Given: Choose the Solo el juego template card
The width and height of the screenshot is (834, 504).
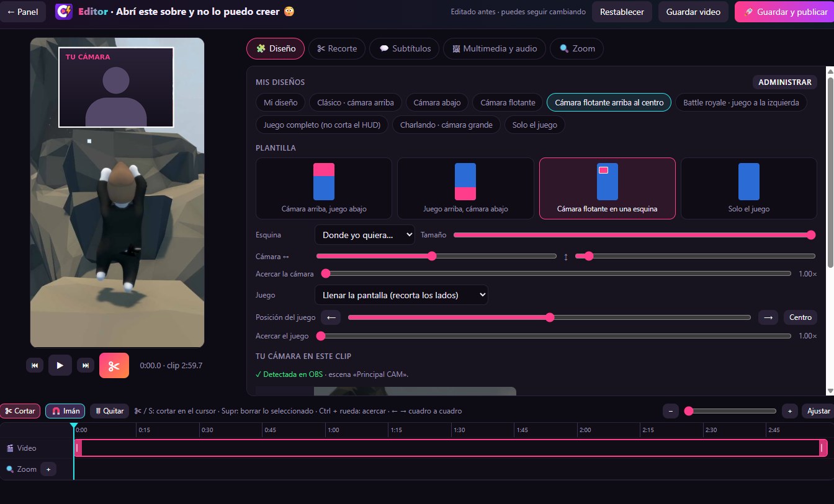Looking at the screenshot, I should pos(749,188).
